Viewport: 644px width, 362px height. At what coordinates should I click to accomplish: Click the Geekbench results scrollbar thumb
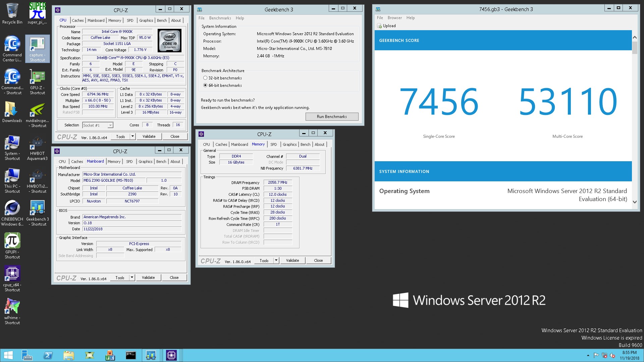[634, 47]
